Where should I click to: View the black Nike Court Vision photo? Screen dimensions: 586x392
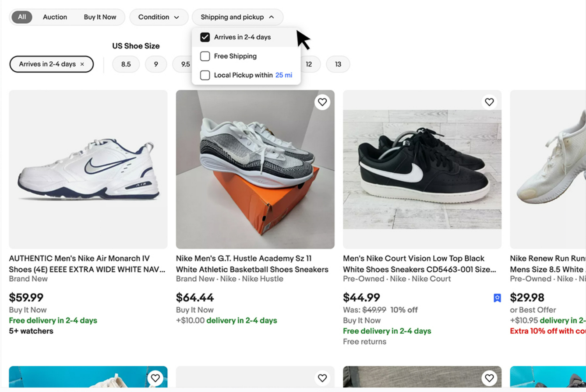(x=422, y=169)
